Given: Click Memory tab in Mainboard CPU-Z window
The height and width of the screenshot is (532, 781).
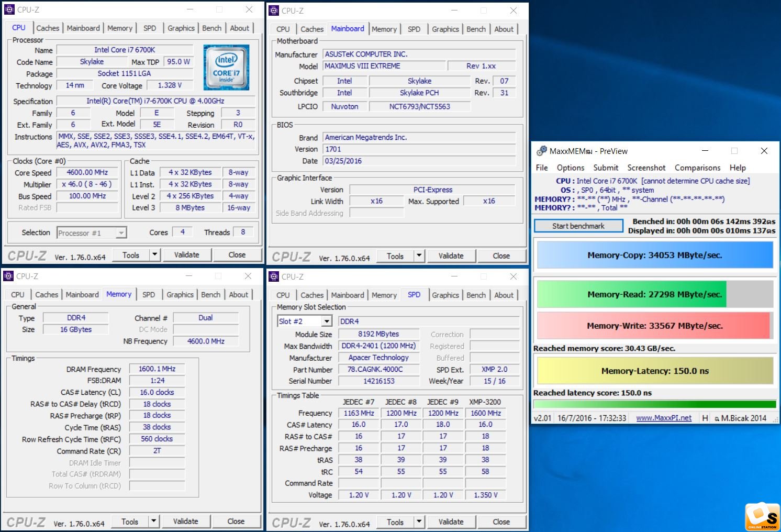Looking at the screenshot, I should (x=384, y=29).
